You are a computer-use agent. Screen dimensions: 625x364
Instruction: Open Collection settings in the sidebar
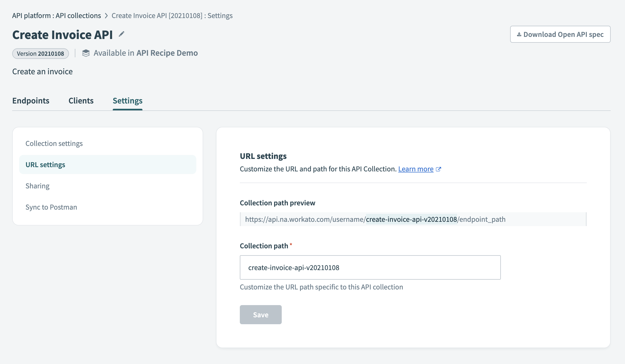pos(54,143)
